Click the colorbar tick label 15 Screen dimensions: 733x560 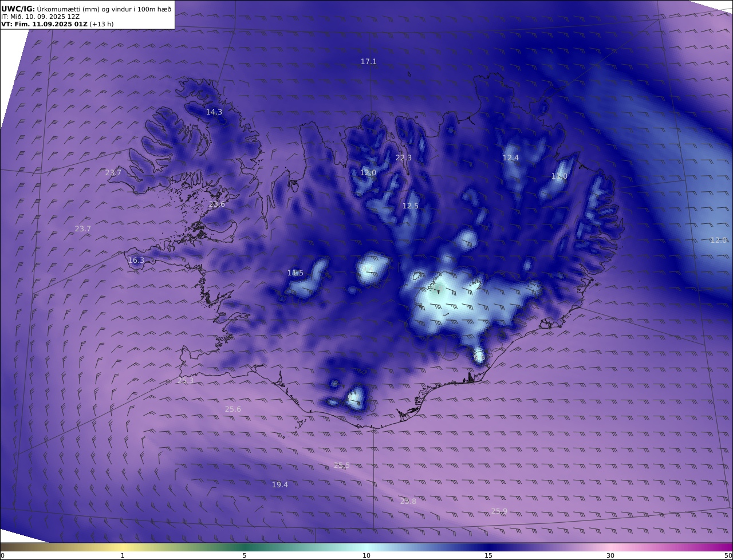point(488,556)
